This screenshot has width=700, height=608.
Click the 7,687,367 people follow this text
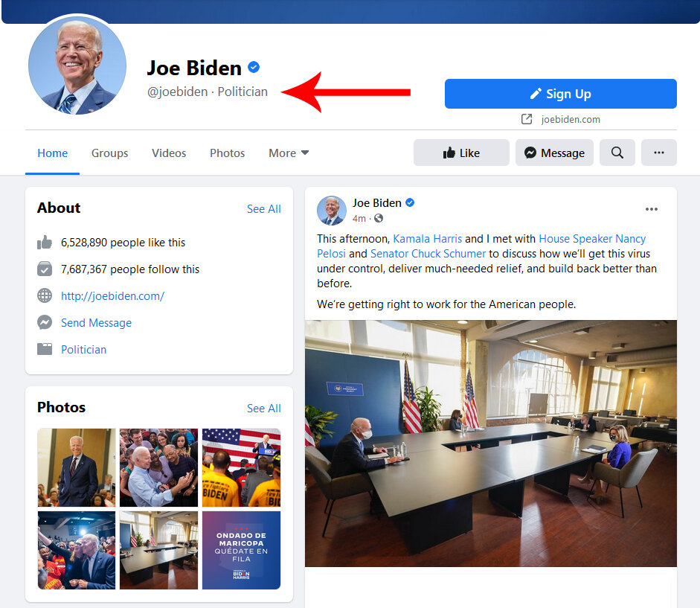tap(130, 269)
